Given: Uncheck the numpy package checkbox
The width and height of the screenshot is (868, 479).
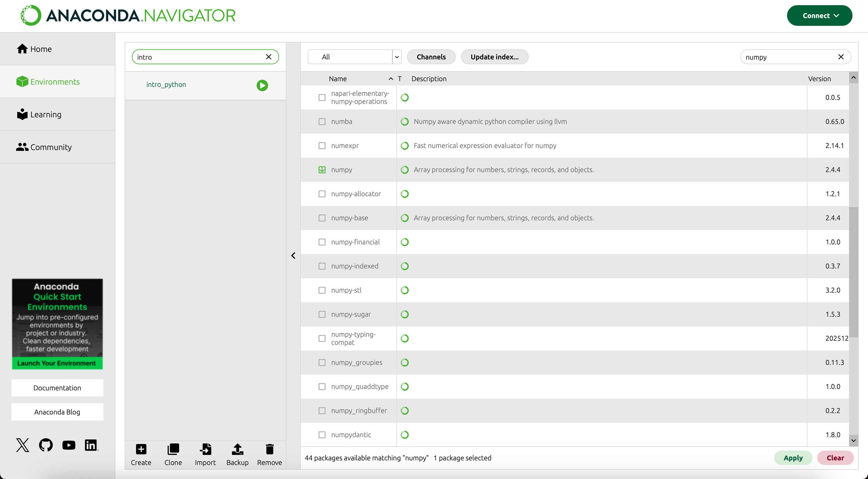Looking at the screenshot, I should [x=322, y=170].
